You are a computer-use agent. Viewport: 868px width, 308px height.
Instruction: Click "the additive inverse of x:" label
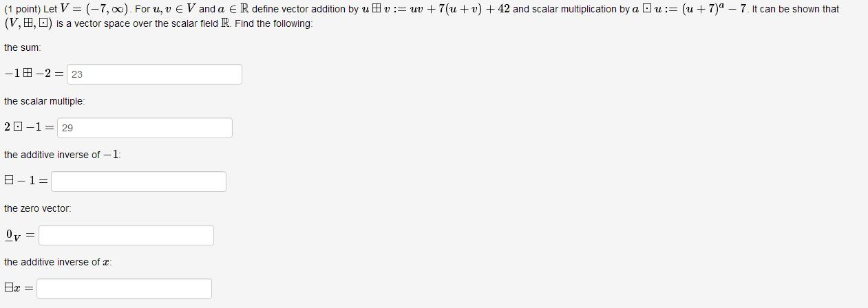coord(58,262)
